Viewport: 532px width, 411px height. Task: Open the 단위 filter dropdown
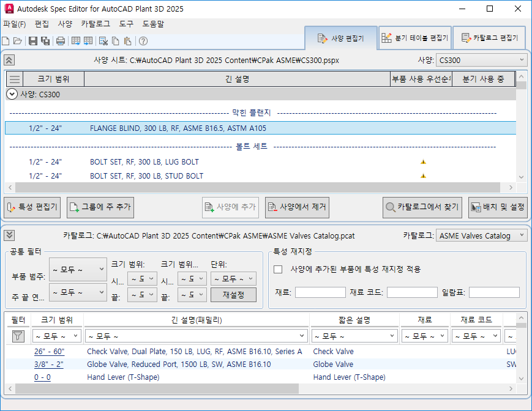233,278
